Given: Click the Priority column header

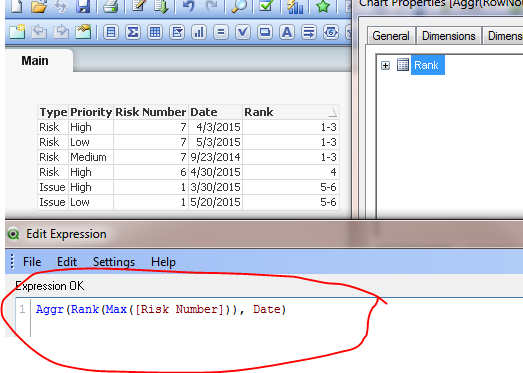Looking at the screenshot, I should (x=91, y=112).
